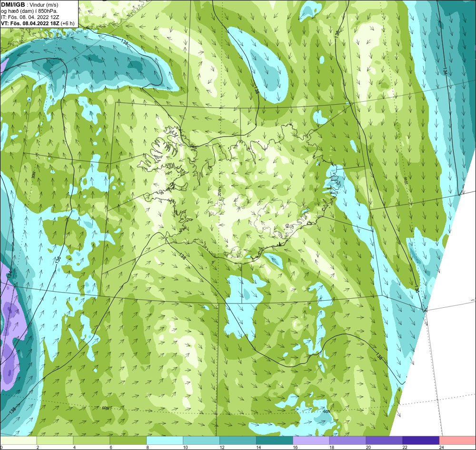This screenshot has width=476, height=450.
Task: Click the legend scale value "2"
Action: tap(38, 447)
